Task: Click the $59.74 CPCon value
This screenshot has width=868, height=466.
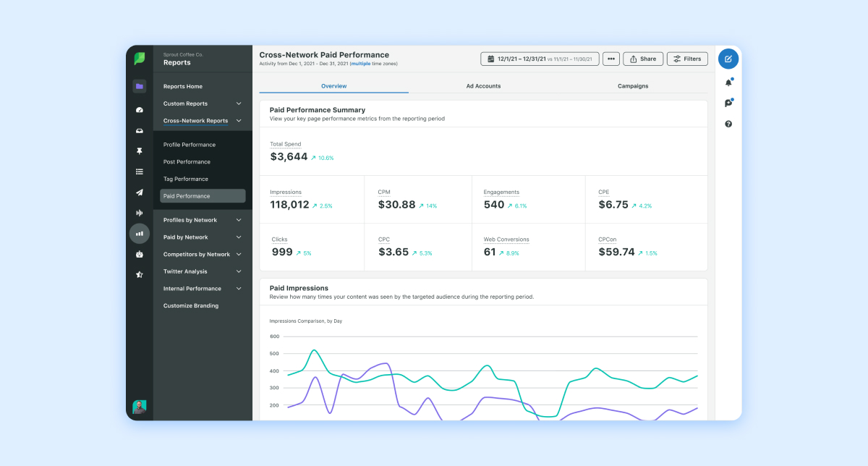Action: coord(617,252)
